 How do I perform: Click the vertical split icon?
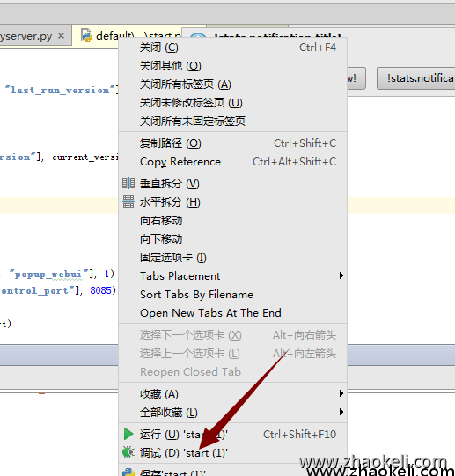[128, 183]
